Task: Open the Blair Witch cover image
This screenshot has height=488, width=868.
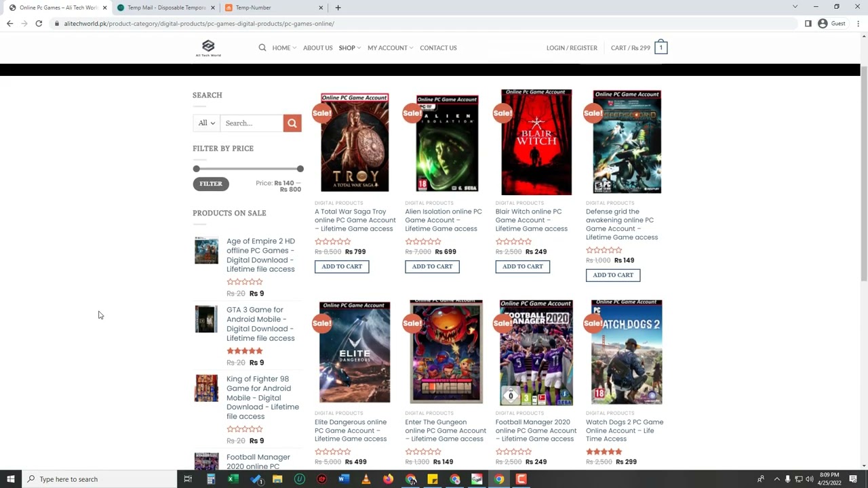Action: tap(536, 142)
